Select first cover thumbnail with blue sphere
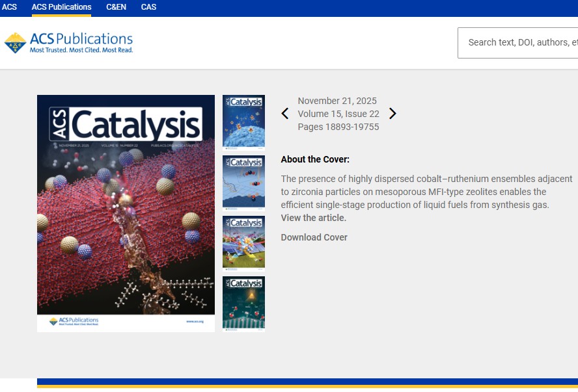578x392 pixels. 243,122
